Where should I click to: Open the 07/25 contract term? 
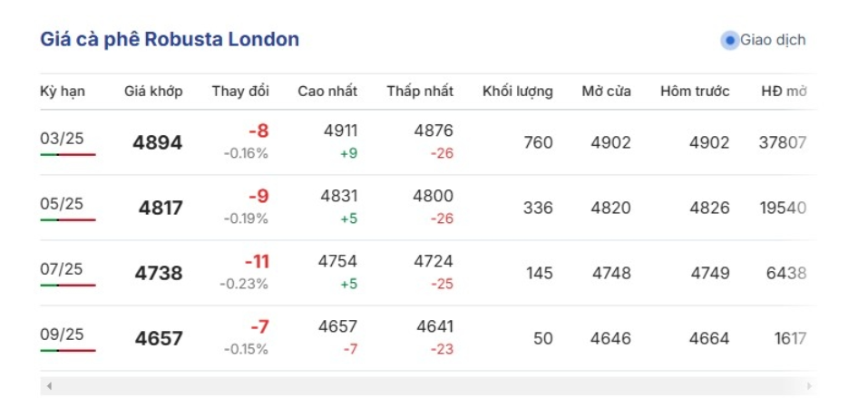(62, 269)
